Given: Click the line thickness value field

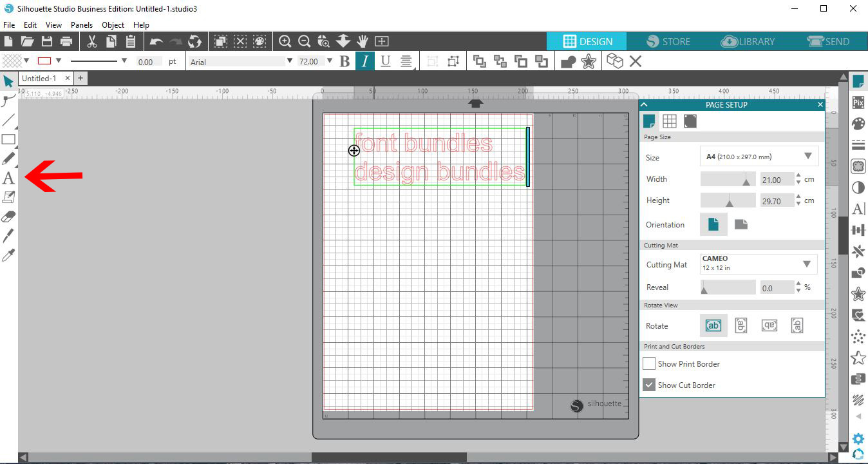Looking at the screenshot, I should (149, 62).
